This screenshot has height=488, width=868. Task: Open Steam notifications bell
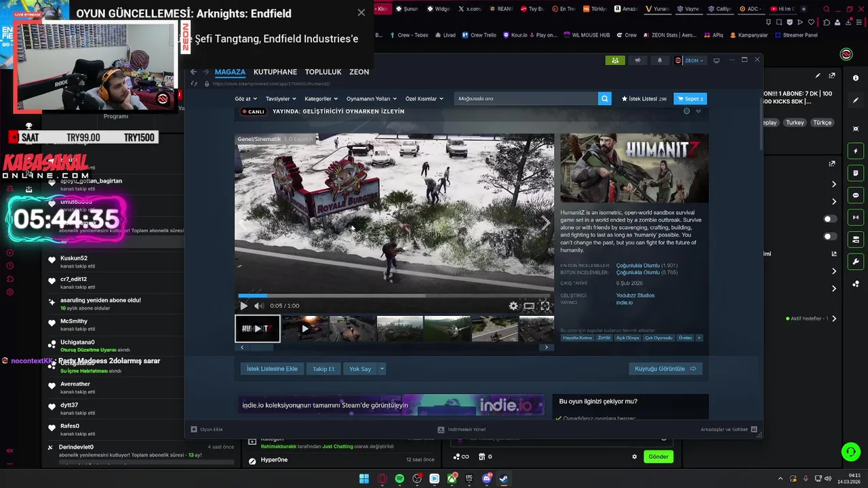[x=660, y=60]
